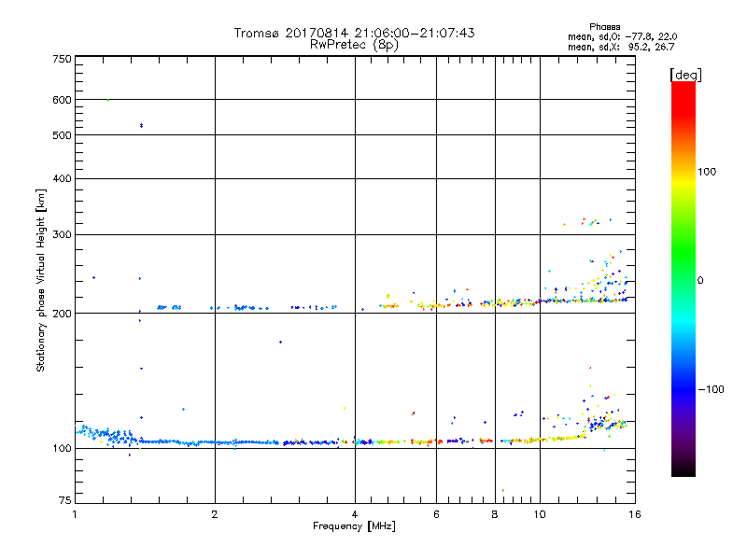The height and width of the screenshot is (560, 747).
Task: Click the y-axis tick label "500"
Action: click(62, 135)
